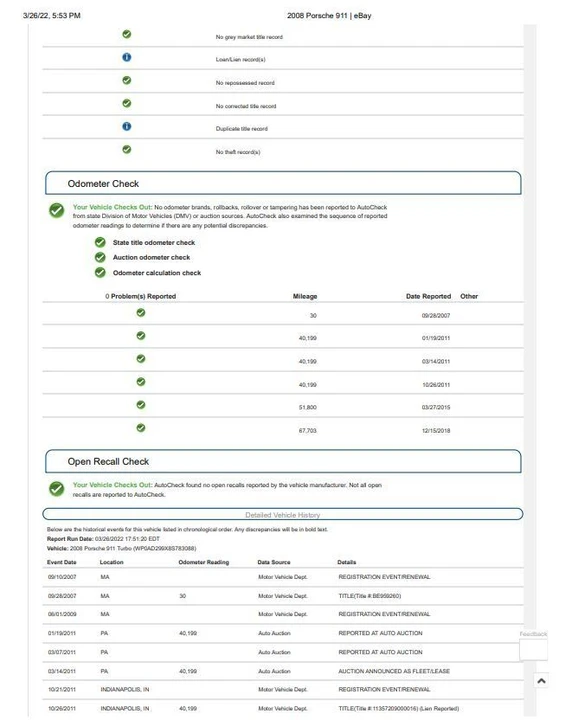This screenshot has width=572, height=720.
Task: Click green check icon beside No theft record(s)
Action: click(127, 150)
